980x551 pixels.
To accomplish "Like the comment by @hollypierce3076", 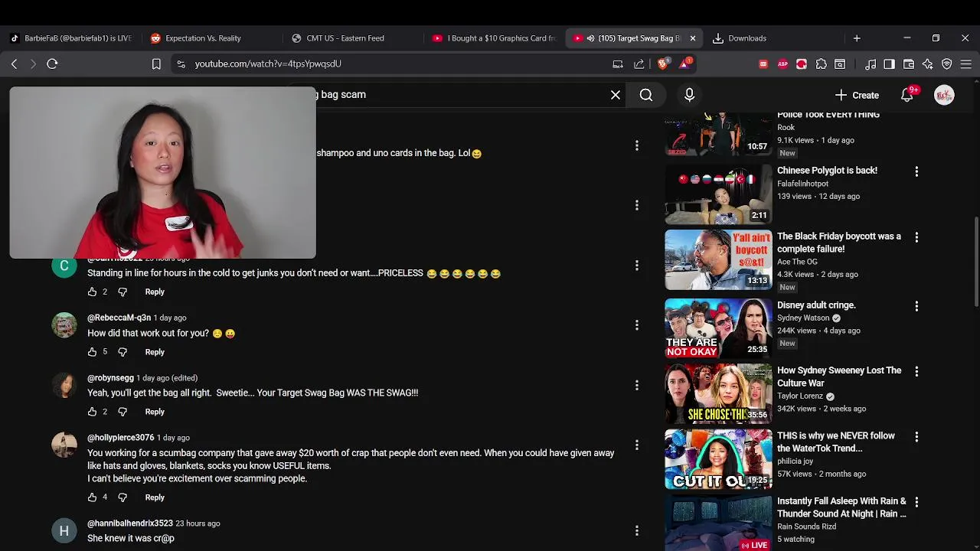I will 92,497.
